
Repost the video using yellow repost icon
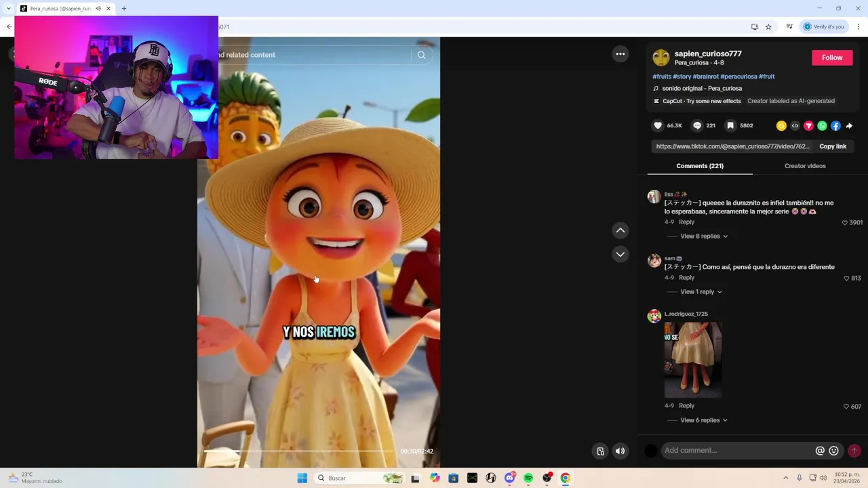coord(781,125)
